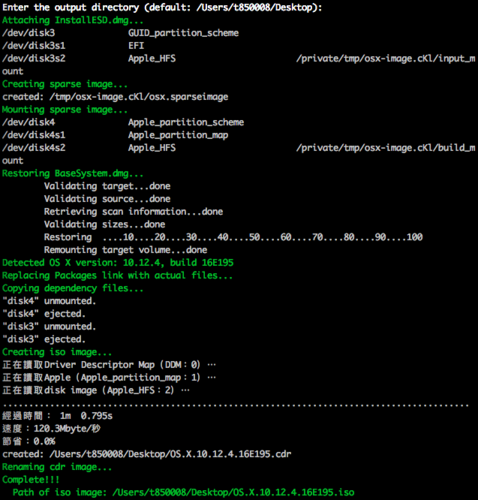The image size is (478, 500).
Task: Click 'Validating sizes...done' line
Action: [105, 225]
